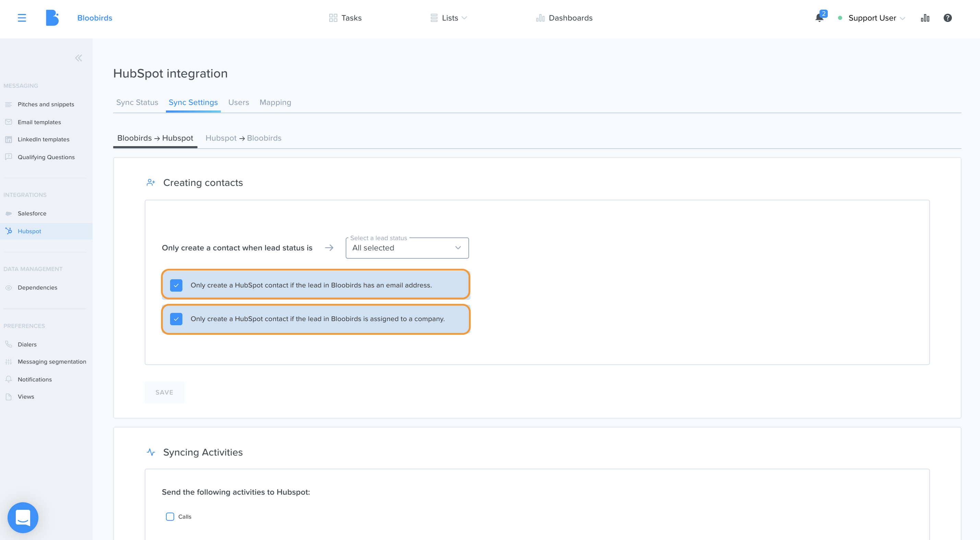
Task: Click the Dialers phone icon
Action: coord(8,344)
